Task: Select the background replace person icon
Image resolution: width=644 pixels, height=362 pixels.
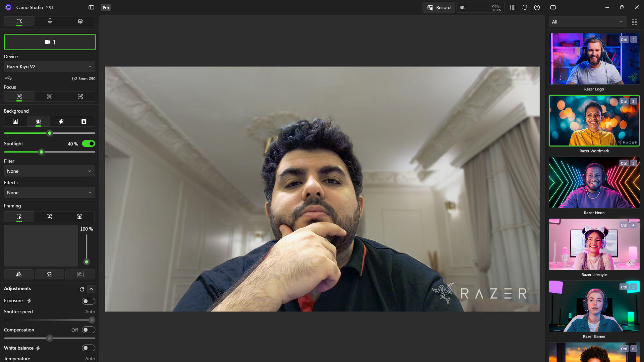Action: pos(84,121)
